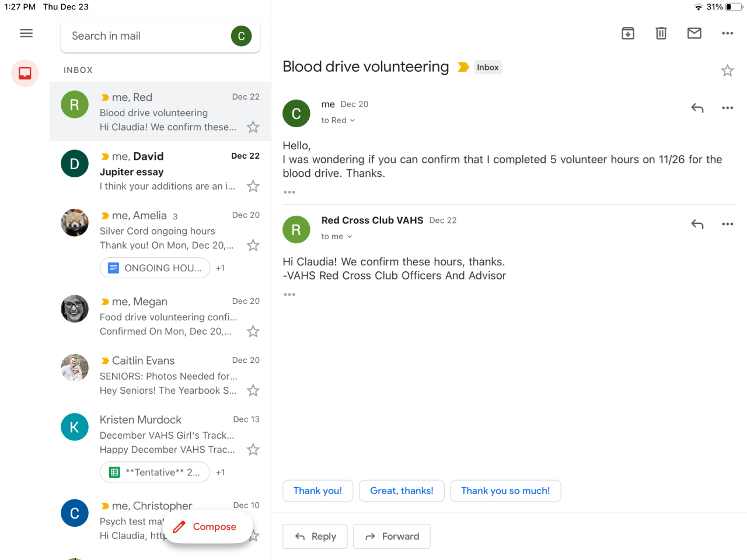Open the ONGOING HOU... document attachment chip
The image size is (747, 560).
[x=155, y=268]
